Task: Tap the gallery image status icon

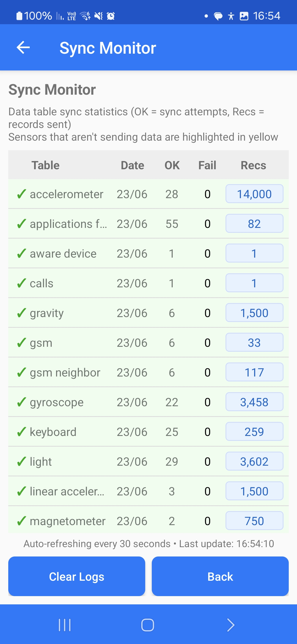Action: [x=244, y=16]
